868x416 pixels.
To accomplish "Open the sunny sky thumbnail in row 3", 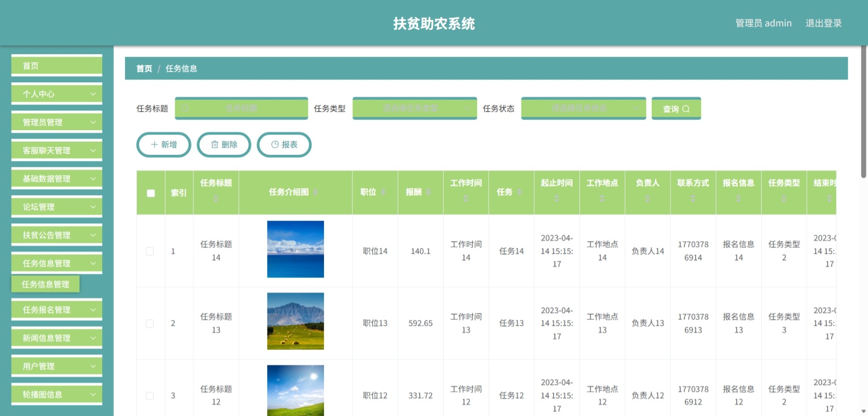I will click(295, 390).
